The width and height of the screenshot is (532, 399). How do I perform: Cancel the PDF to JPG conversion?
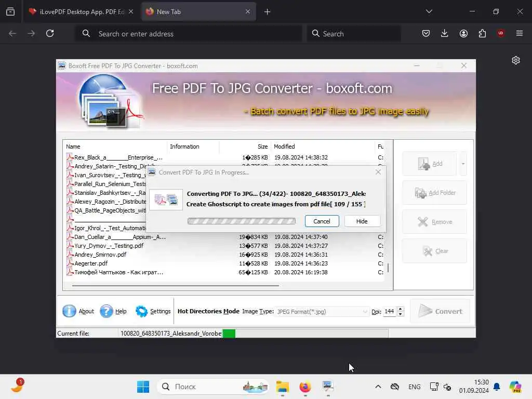click(322, 221)
